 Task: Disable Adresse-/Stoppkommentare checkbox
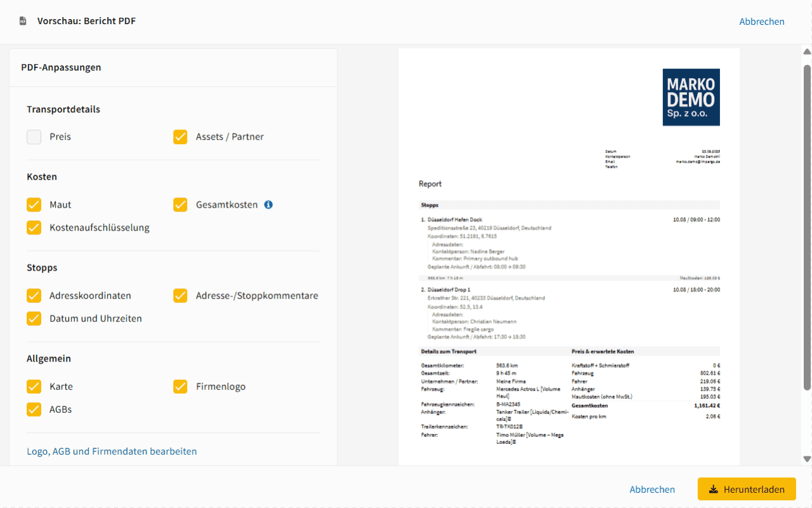tap(181, 295)
